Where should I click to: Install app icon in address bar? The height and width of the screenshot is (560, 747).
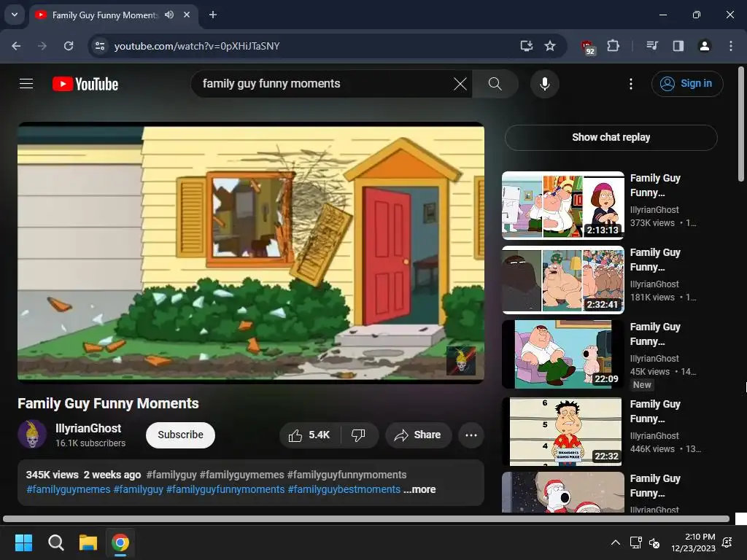pos(527,46)
